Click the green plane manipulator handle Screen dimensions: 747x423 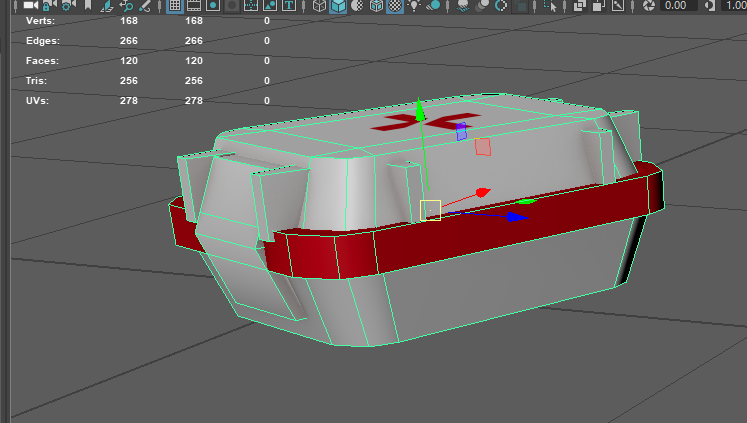[525, 202]
